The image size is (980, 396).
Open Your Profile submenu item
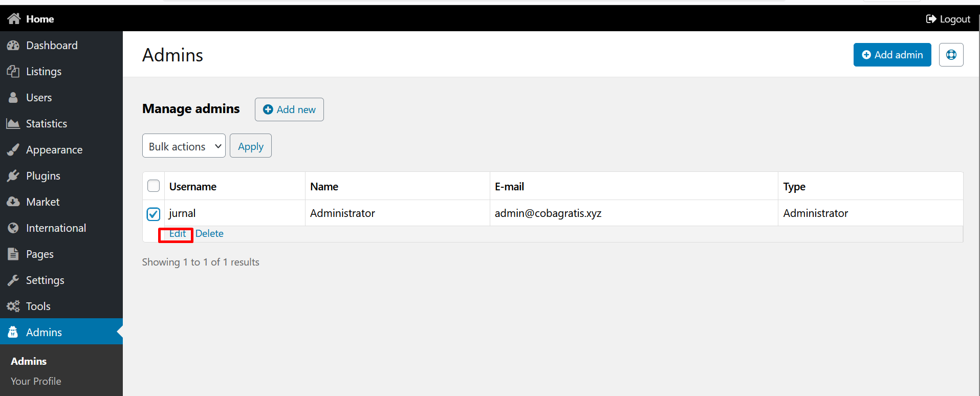tap(36, 381)
